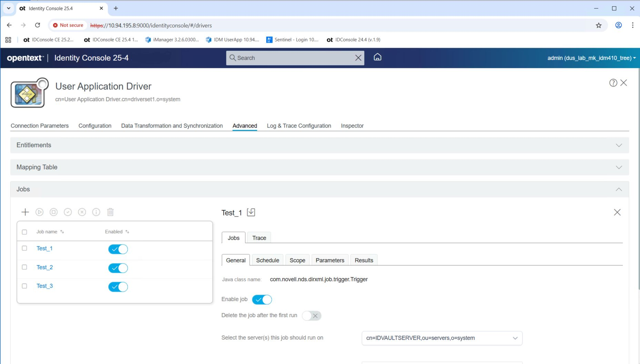
Task: Open the Test_3 job link
Action: [44, 286]
